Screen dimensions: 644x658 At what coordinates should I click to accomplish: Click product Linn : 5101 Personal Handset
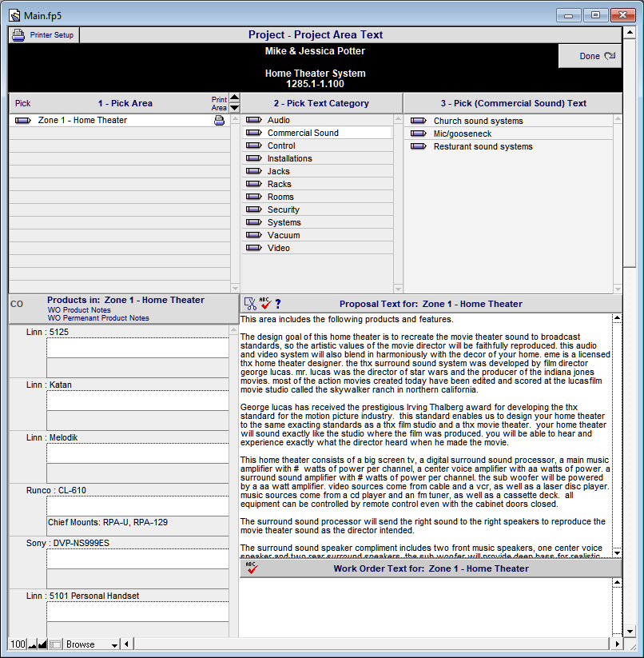(x=82, y=596)
